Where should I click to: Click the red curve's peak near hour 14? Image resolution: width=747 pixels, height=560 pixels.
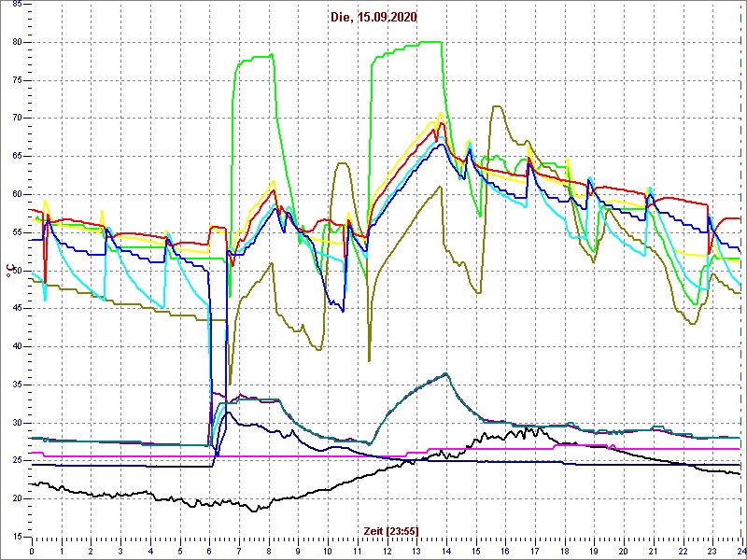click(x=441, y=123)
